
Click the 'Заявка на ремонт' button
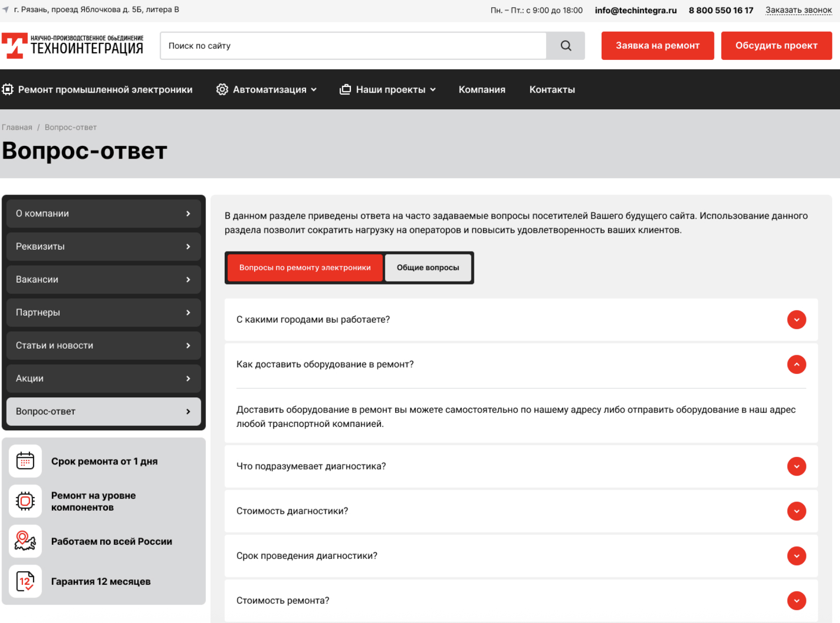(x=657, y=46)
